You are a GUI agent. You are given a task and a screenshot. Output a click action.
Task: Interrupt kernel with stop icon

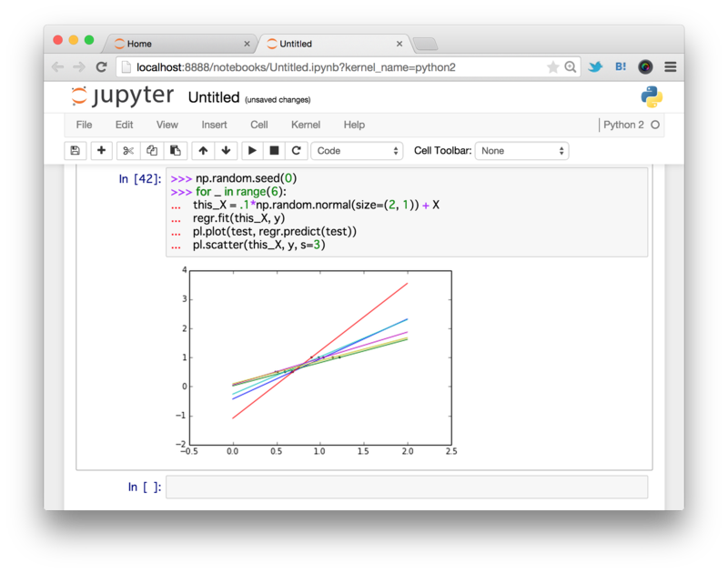[x=275, y=151]
